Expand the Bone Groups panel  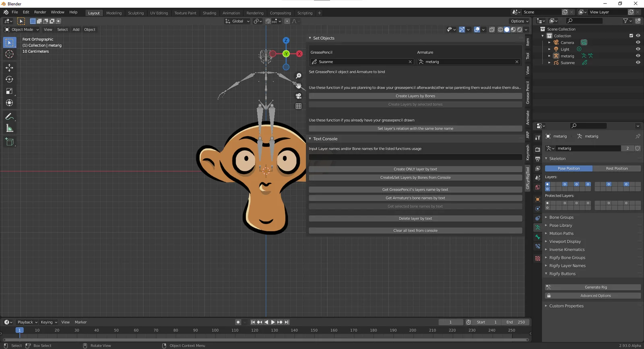(x=561, y=218)
